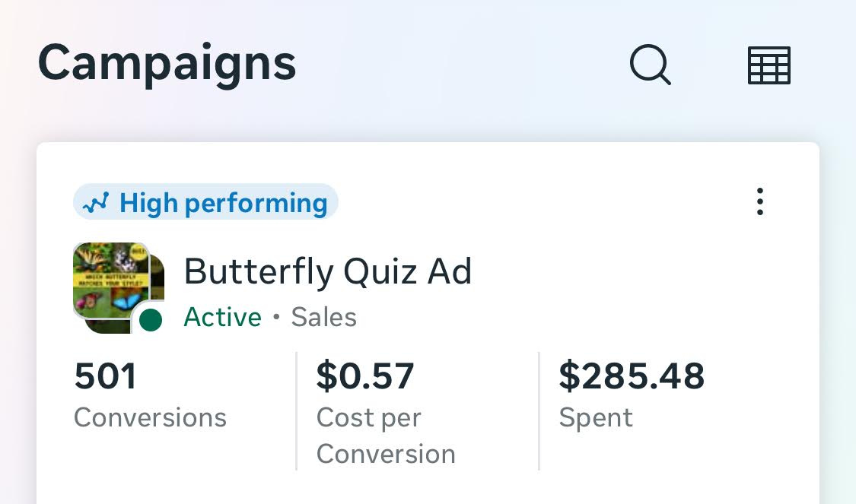Click the wavy line icon inside High performing tag
The width and height of the screenshot is (856, 504).
coord(96,202)
